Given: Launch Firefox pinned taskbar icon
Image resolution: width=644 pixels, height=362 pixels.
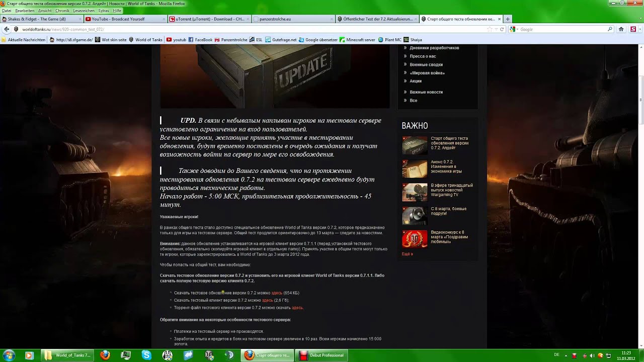Looking at the screenshot, I should click(x=105, y=355).
